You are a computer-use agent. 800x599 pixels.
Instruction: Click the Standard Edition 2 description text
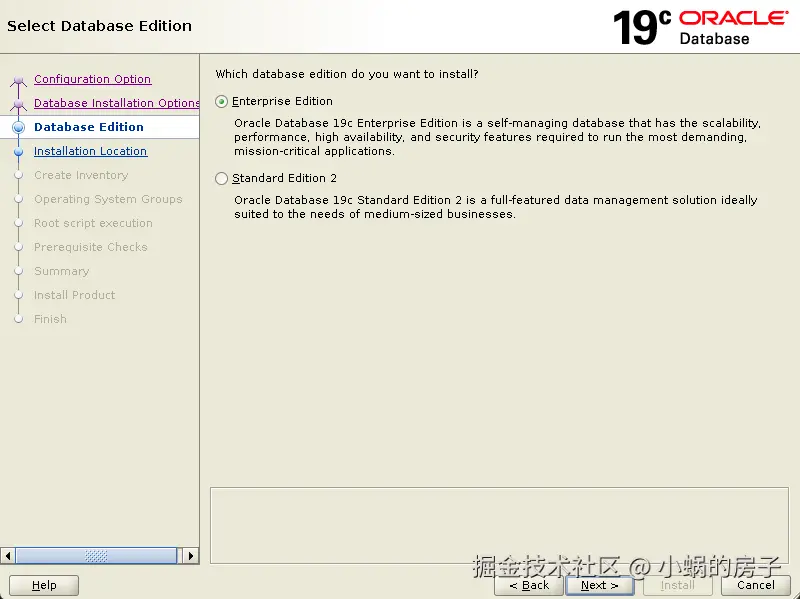click(x=495, y=207)
